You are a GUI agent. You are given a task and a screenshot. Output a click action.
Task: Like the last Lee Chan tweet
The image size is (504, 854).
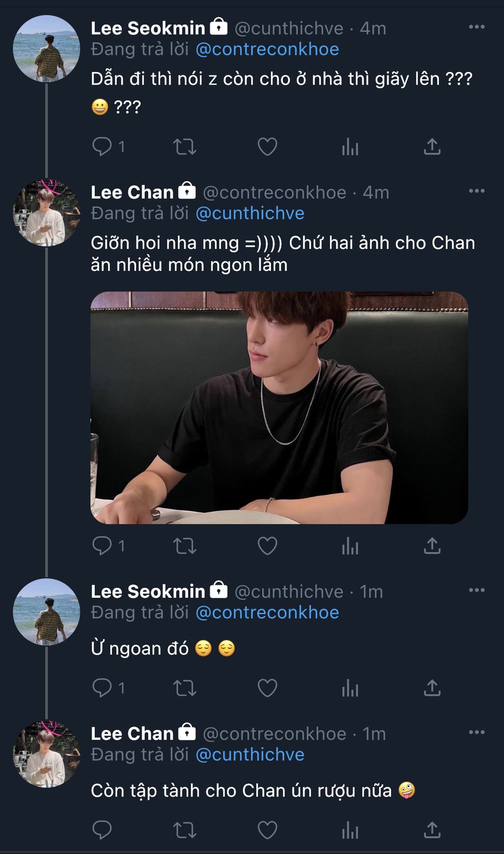coord(267,830)
